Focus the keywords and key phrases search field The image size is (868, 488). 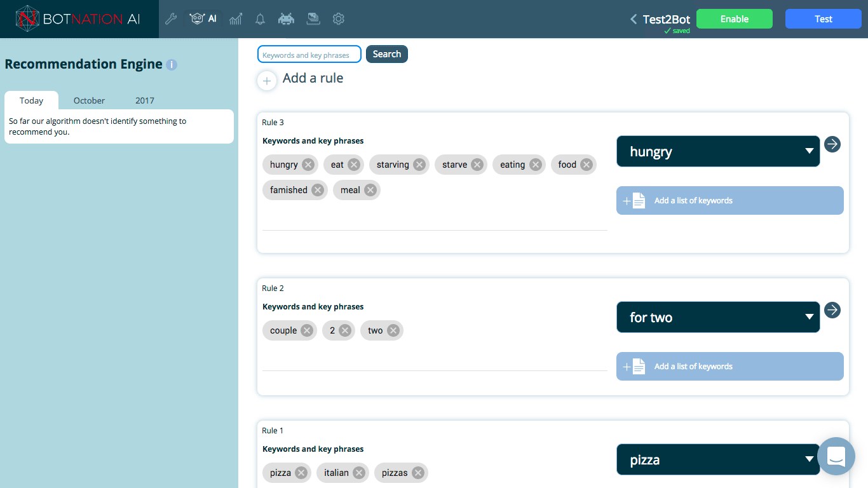[x=309, y=55]
